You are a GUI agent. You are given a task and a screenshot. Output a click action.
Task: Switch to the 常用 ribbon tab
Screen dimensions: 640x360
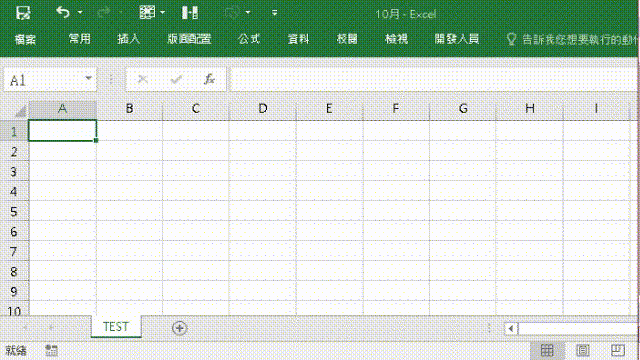coord(79,39)
